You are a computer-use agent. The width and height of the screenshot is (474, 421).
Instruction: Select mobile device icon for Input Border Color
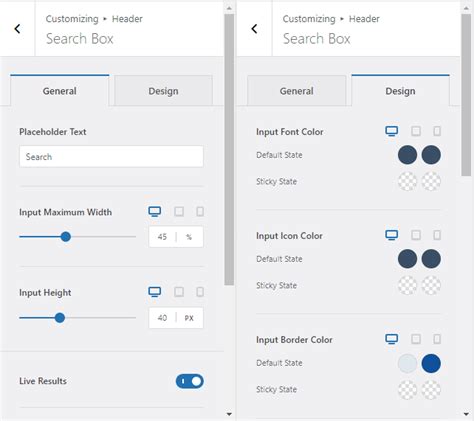437,339
